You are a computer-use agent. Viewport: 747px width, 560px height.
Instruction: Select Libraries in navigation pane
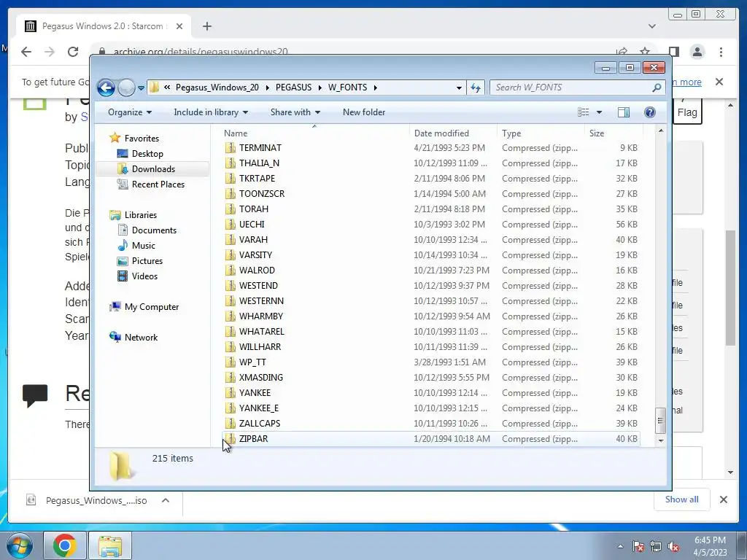pos(141,215)
